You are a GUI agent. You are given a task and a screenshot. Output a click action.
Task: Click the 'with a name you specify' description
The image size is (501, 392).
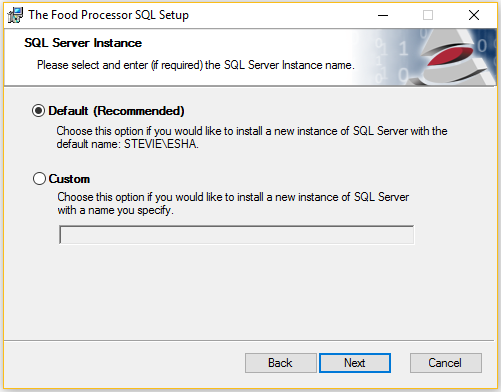click(x=115, y=210)
